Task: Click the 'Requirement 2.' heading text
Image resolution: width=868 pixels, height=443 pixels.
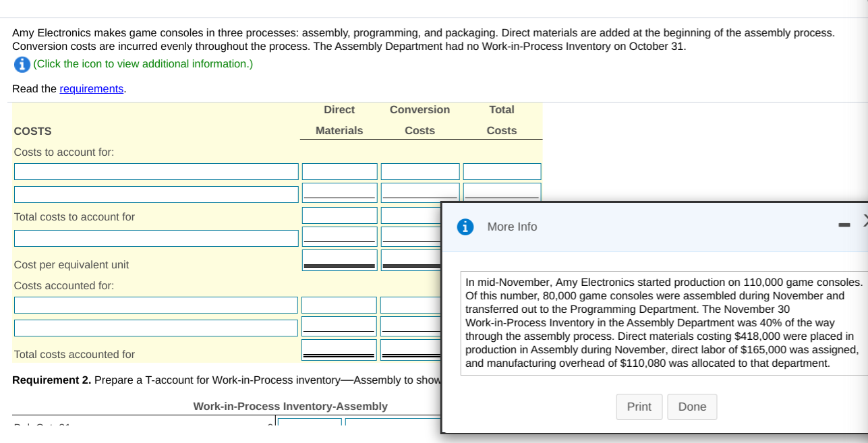Action: (51, 380)
